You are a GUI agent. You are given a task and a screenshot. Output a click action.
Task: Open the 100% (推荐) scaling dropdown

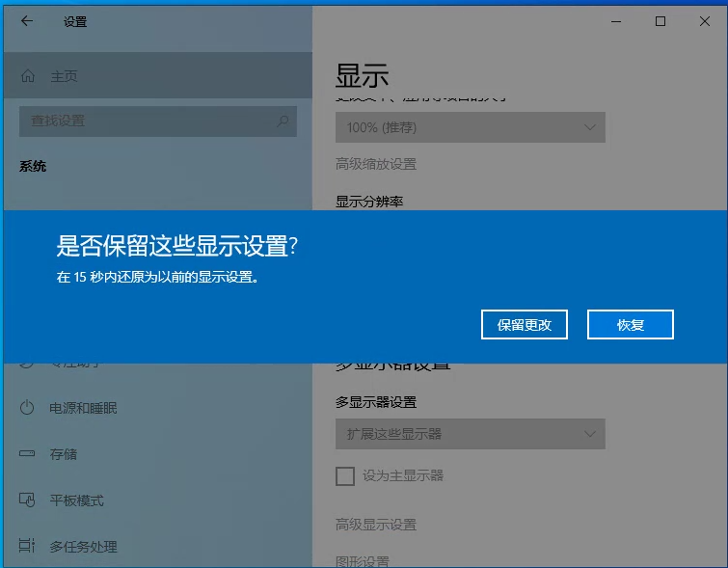pos(471,126)
